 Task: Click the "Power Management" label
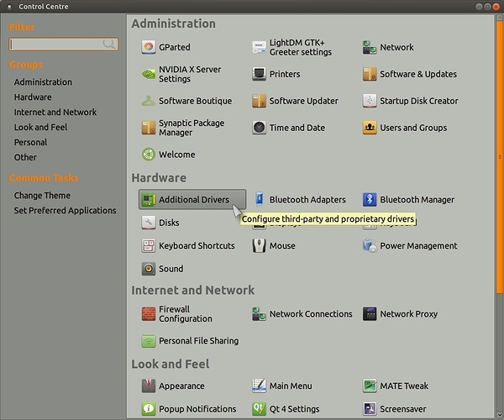tap(418, 246)
